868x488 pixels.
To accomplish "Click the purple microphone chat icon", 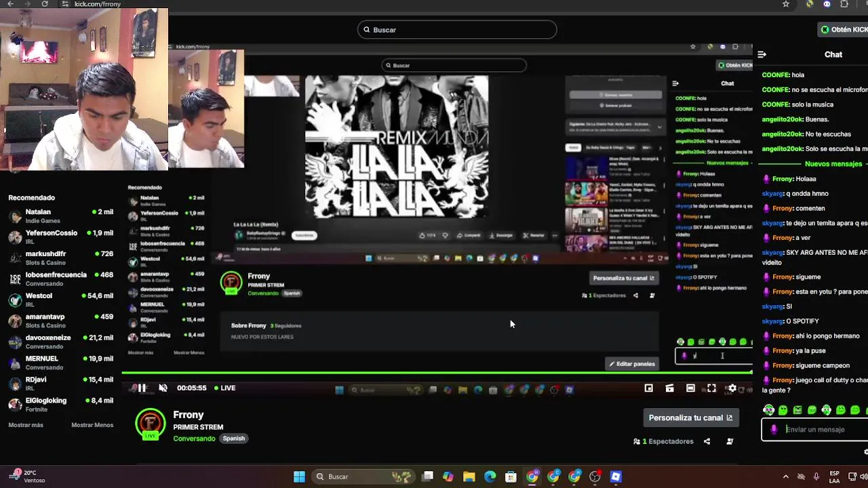I will tap(774, 429).
